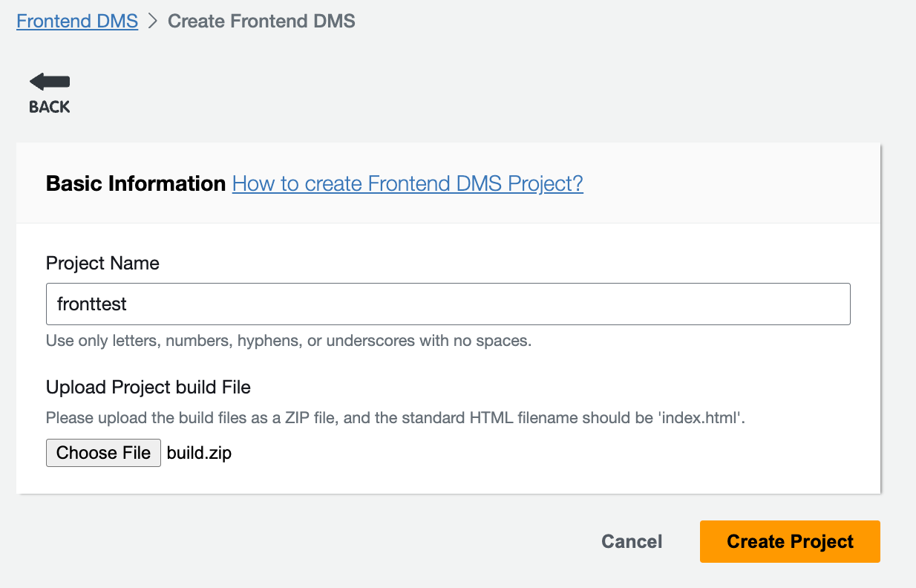The width and height of the screenshot is (916, 588).
Task: Open the Frontend DMS breadcrumb link
Action: point(77,21)
